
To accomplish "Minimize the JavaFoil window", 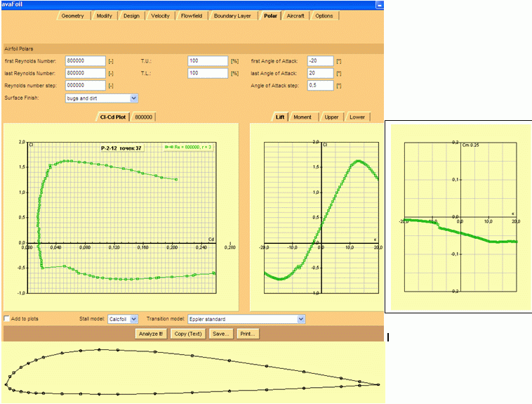I will 379,5.
